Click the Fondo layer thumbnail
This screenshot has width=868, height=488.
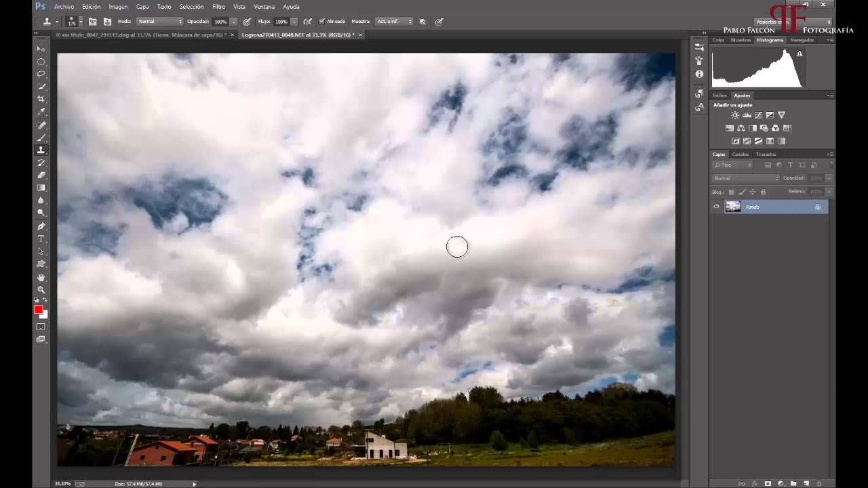click(733, 207)
